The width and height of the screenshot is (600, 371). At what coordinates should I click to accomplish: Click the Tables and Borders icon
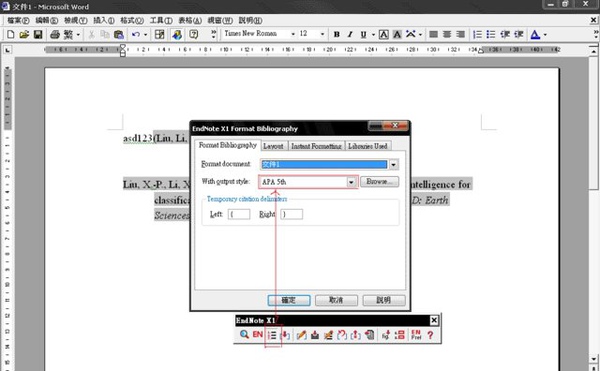coord(160,34)
